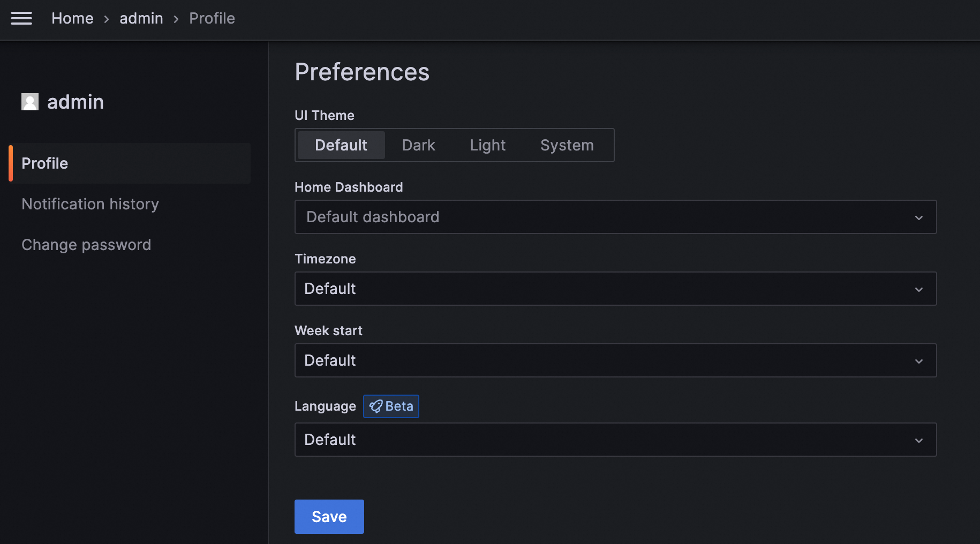This screenshot has height=544, width=980.
Task: Select the Default UI theme option
Action: [341, 145]
